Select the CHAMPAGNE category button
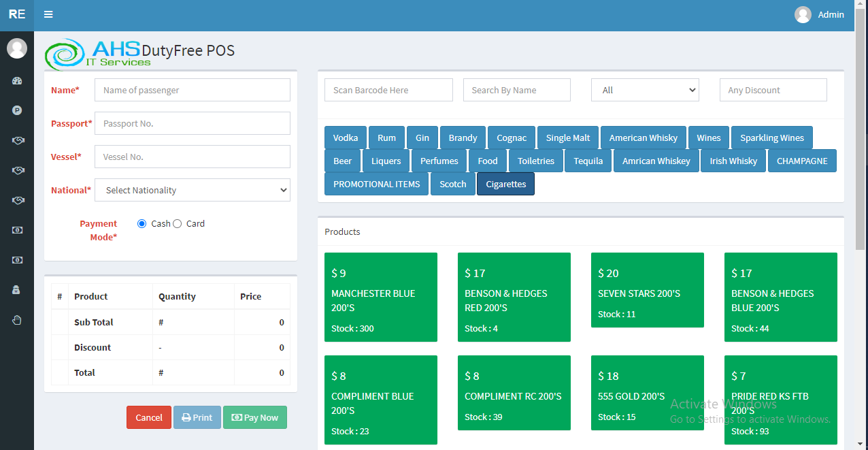This screenshot has height=450, width=868. click(803, 161)
